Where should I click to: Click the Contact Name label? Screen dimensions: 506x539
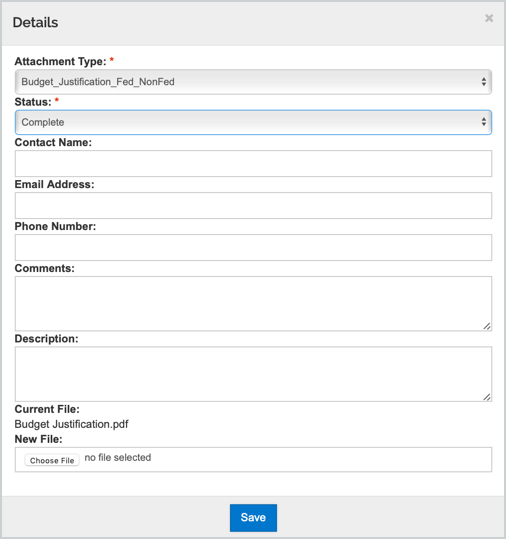(x=53, y=142)
